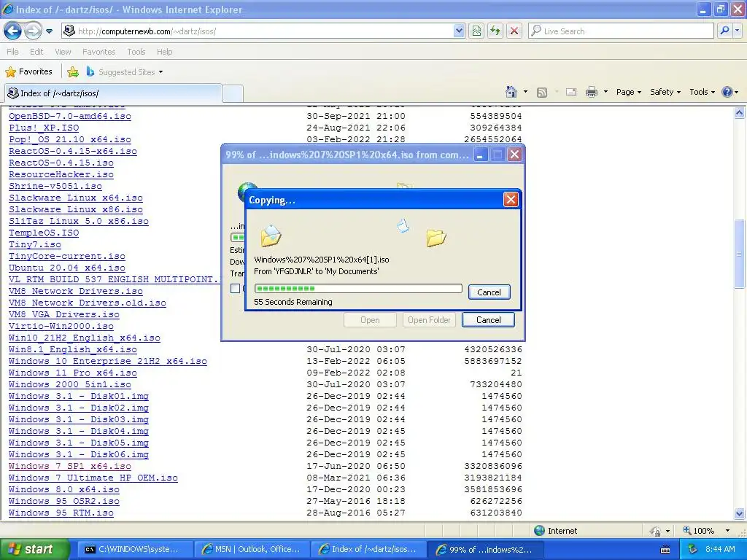Viewport: 747px width, 560px height.
Task: Open the Ubuntu 20.04 x64.iso link
Action: (x=66, y=268)
